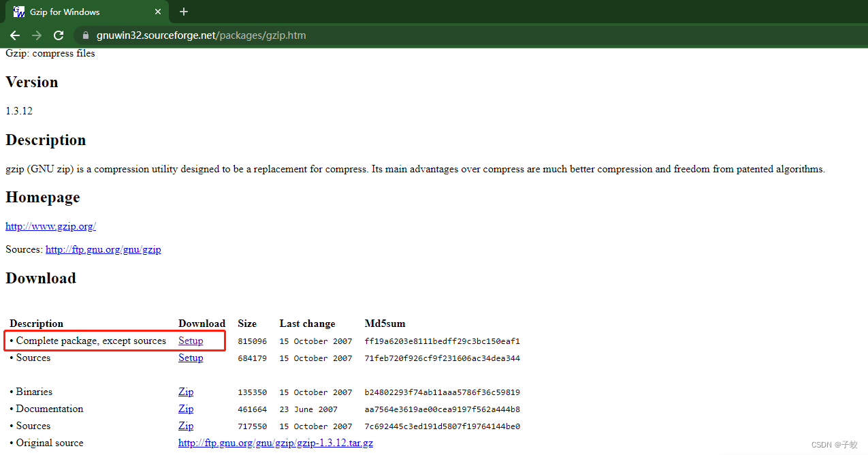Click the CSDN watermark text at bottom right
The image size is (868, 455).
tap(834, 444)
